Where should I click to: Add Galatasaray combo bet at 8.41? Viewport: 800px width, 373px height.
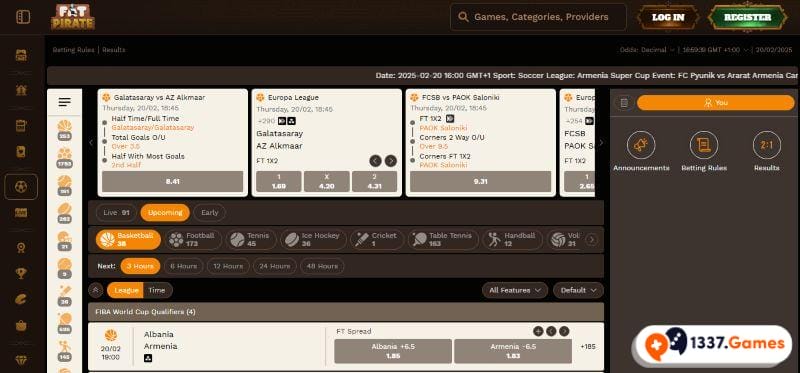point(172,181)
